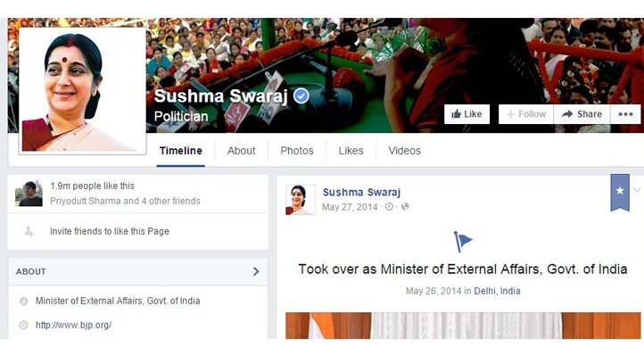This screenshot has height=357, width=644.
Task: Go to the Likes tab
Action: (x=351, y=151)
